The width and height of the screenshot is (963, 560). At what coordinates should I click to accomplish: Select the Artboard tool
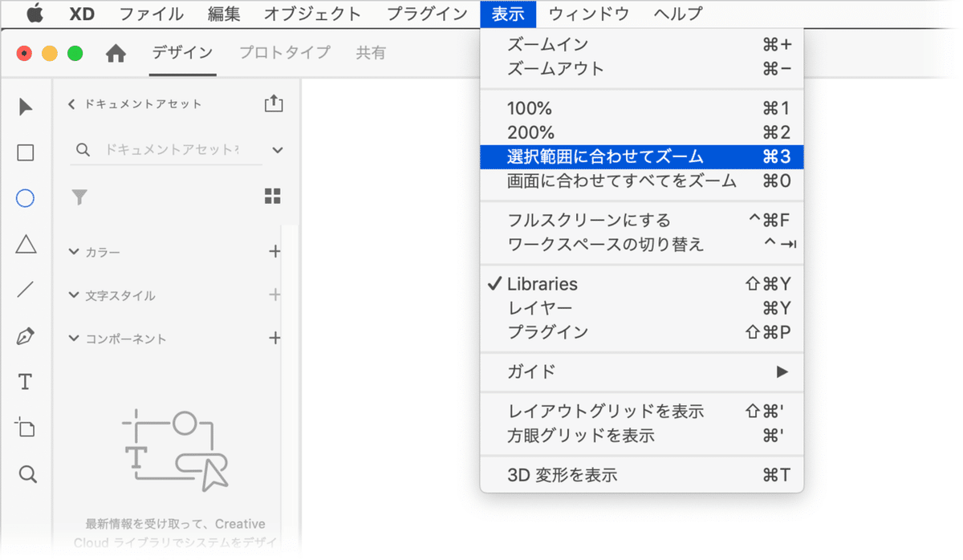click(26, 428)
